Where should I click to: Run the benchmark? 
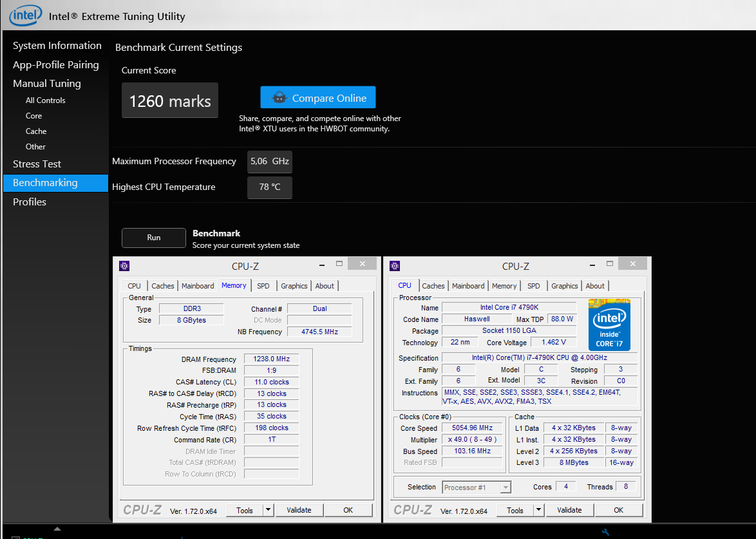pos(154,238)
